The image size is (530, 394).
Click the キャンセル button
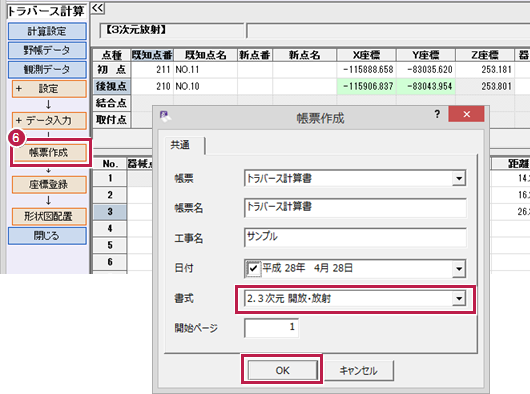(359, 371)
